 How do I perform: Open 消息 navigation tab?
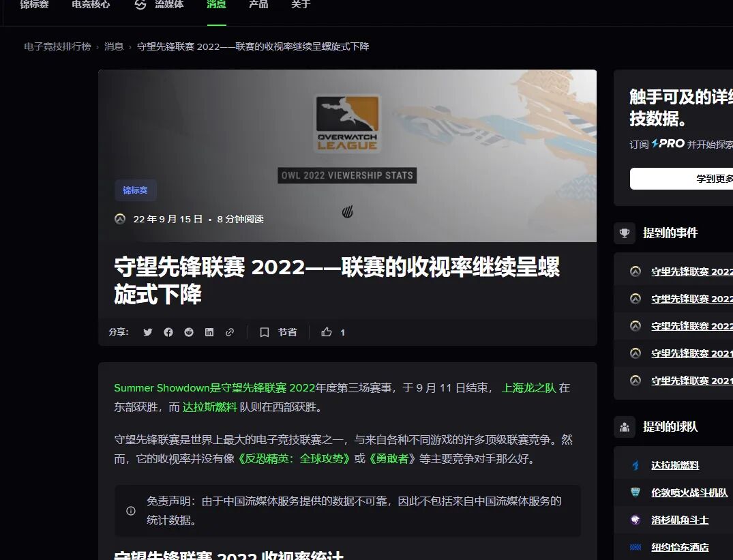pyautogui.click(x=216, y=4)
